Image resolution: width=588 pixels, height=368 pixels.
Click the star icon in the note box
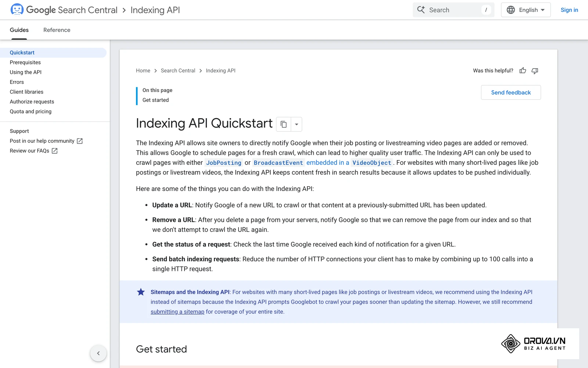[141, 292]
